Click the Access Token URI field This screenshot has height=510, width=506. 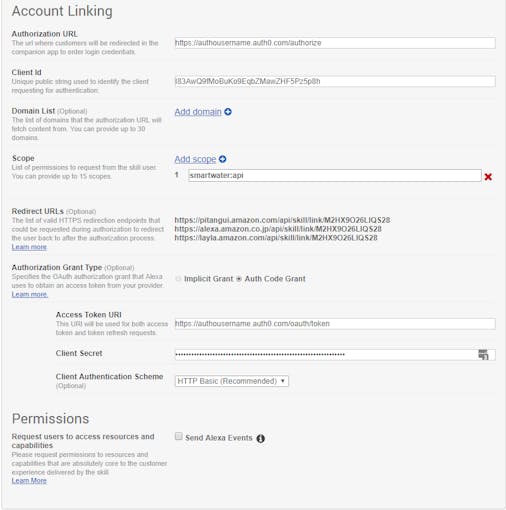pos(335,324)
